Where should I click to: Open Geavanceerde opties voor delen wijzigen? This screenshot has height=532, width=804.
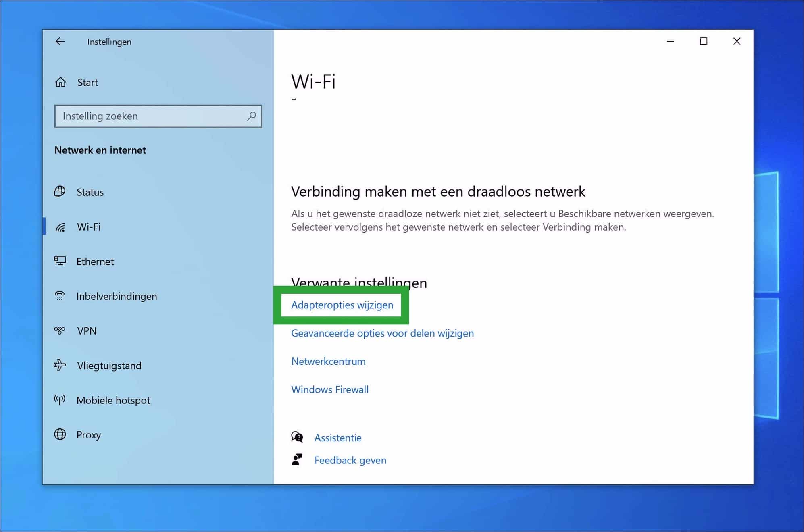[x=382, y=333]
